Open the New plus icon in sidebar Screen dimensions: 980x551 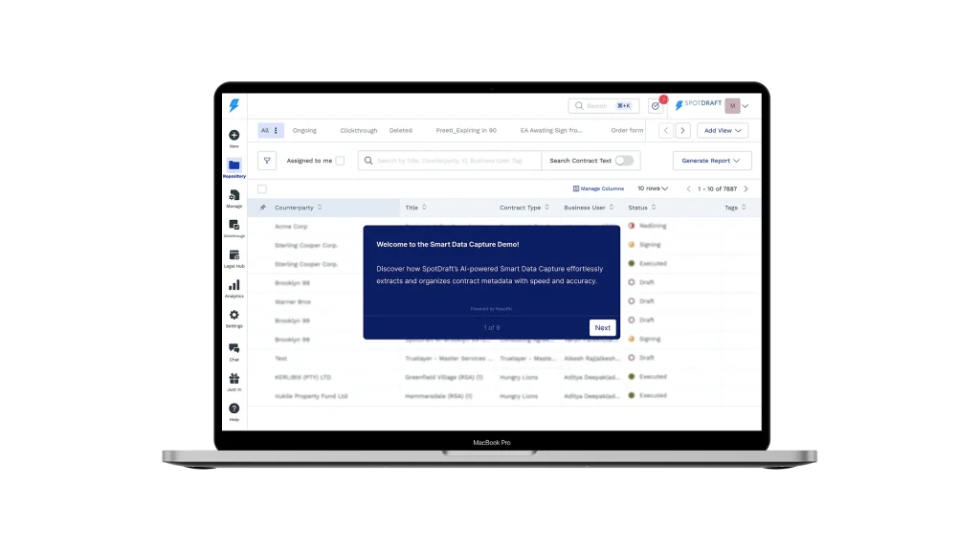pos(234,135)
